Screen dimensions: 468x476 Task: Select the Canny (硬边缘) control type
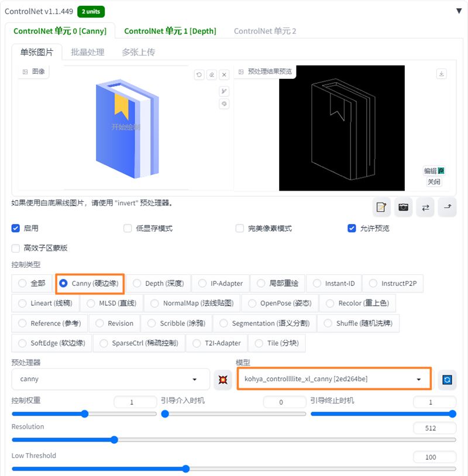point(90,284)
